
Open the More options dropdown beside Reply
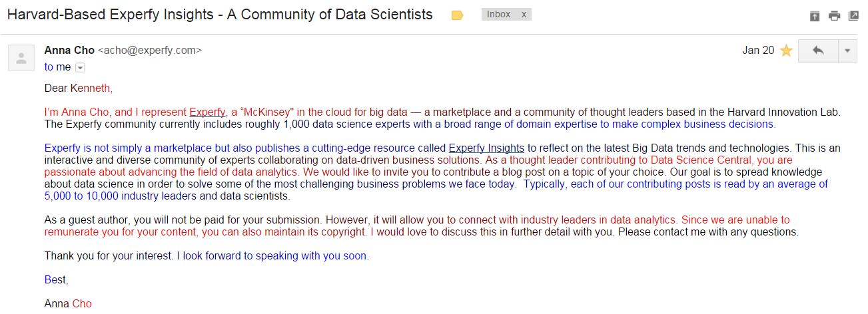coord(847,51)
